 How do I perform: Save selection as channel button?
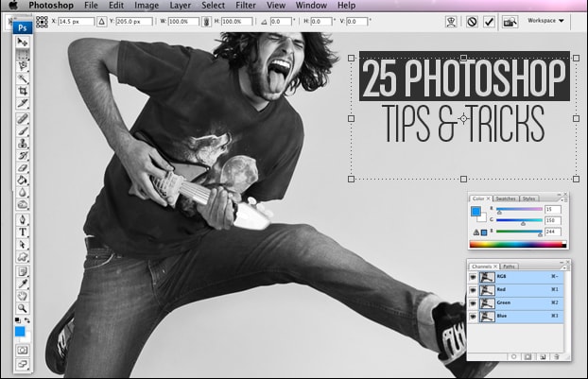528,356
